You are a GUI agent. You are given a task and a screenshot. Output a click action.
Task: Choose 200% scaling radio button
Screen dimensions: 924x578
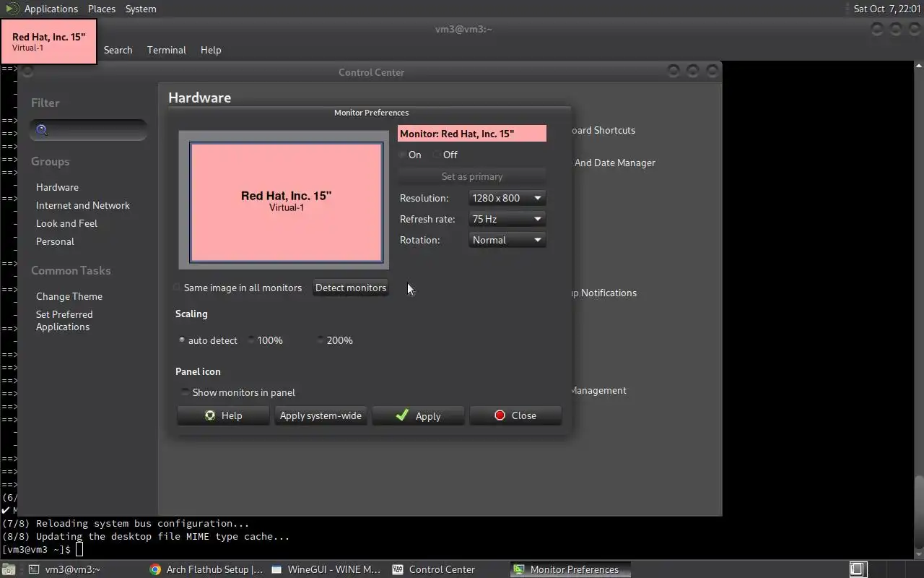click(x=321, y=340)
